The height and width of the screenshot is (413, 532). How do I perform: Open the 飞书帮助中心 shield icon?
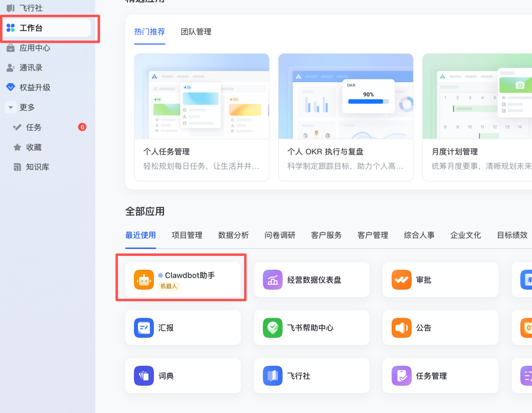tap(272, 328)
